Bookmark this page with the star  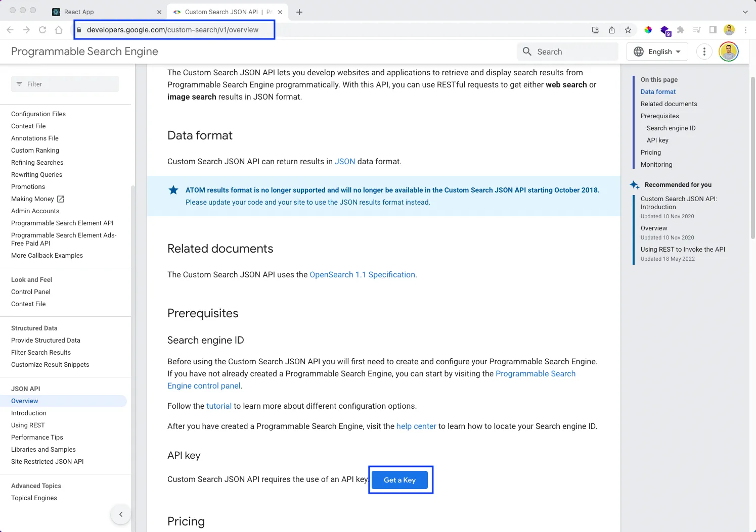[628, 30]
